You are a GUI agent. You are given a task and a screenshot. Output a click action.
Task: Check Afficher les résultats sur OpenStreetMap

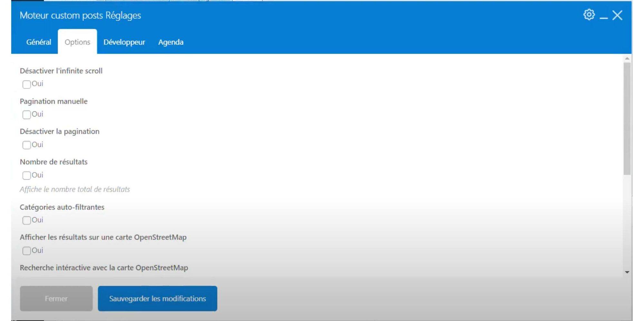click(27, 251)
